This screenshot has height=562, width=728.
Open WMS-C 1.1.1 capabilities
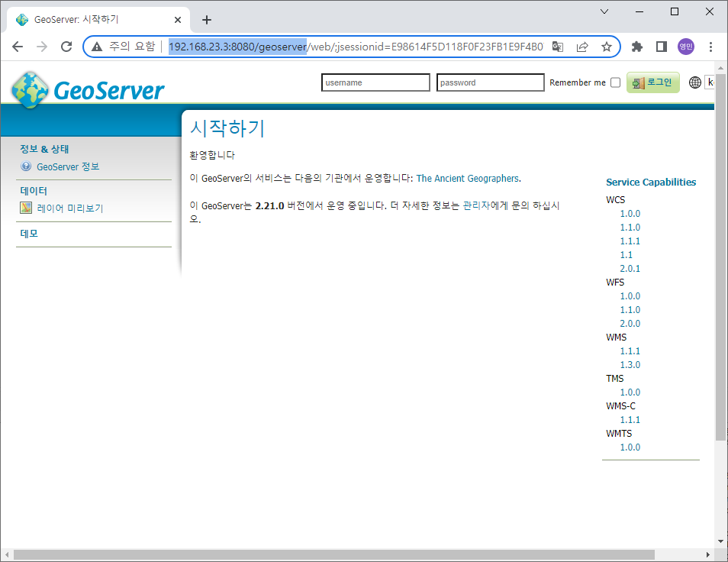coord(630,420)
